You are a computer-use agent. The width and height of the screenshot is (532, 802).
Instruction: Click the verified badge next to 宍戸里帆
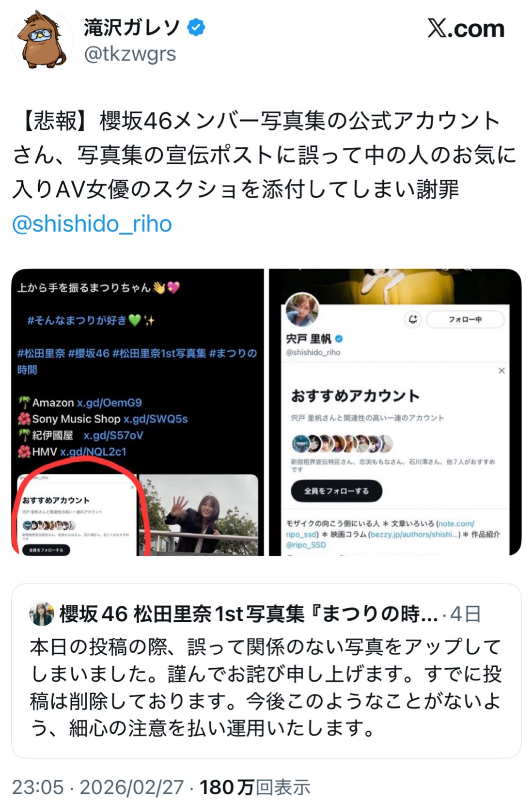point(339,339)
